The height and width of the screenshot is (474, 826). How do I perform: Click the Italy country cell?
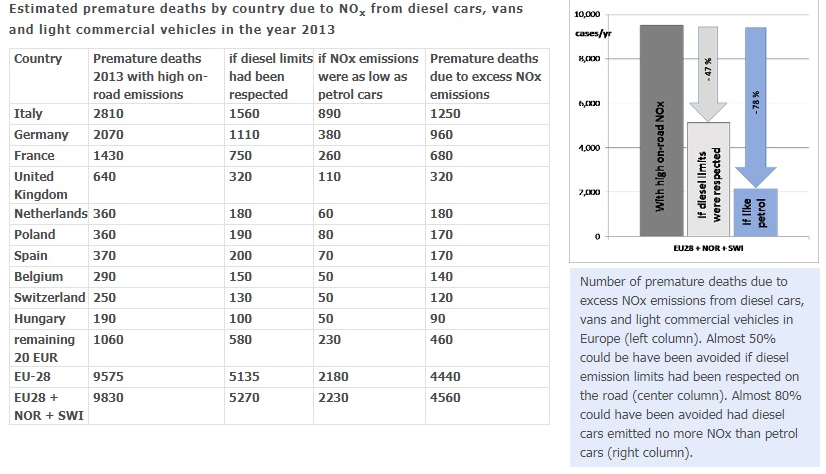(x=28, y=113)
